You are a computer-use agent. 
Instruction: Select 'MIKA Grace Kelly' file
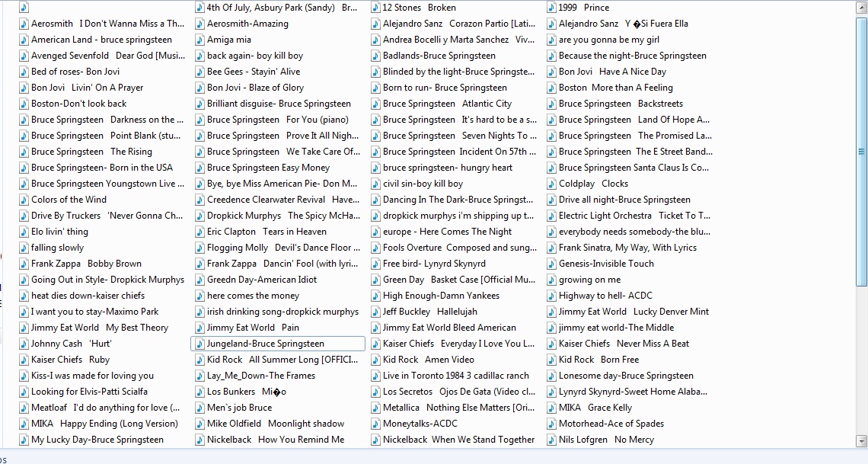595,408
